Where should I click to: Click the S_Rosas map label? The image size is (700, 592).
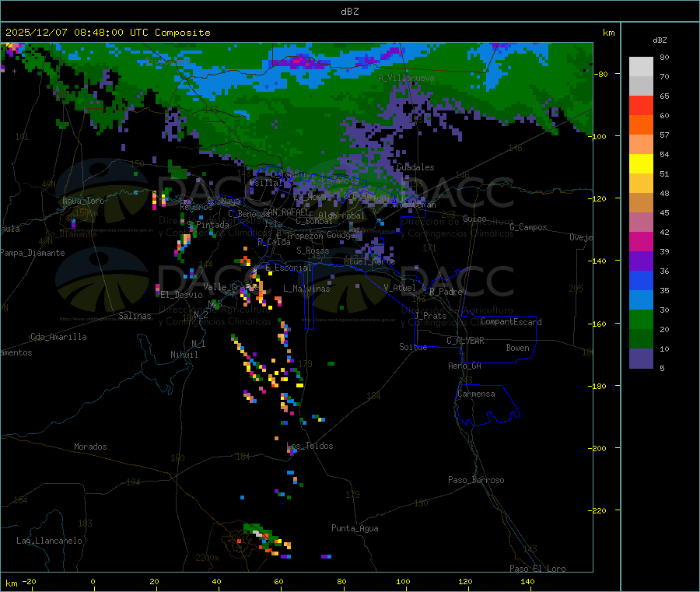[313, 250]
